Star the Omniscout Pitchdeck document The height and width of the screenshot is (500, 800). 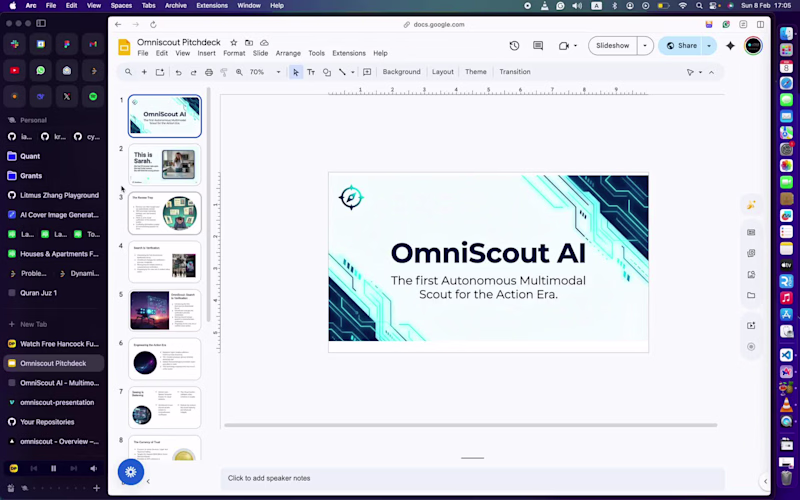tap(233, 42)
